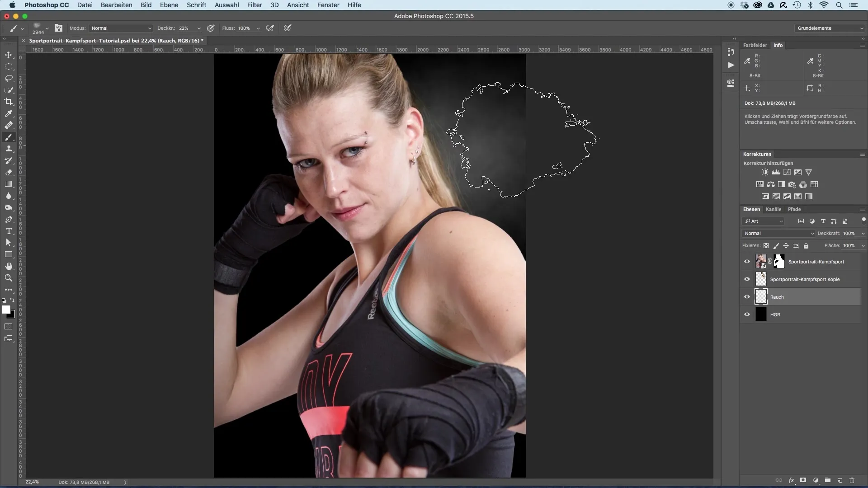Open the Ebene menu
The height and width of the screenshot is (488, 868).
click(x=169, y=5)
